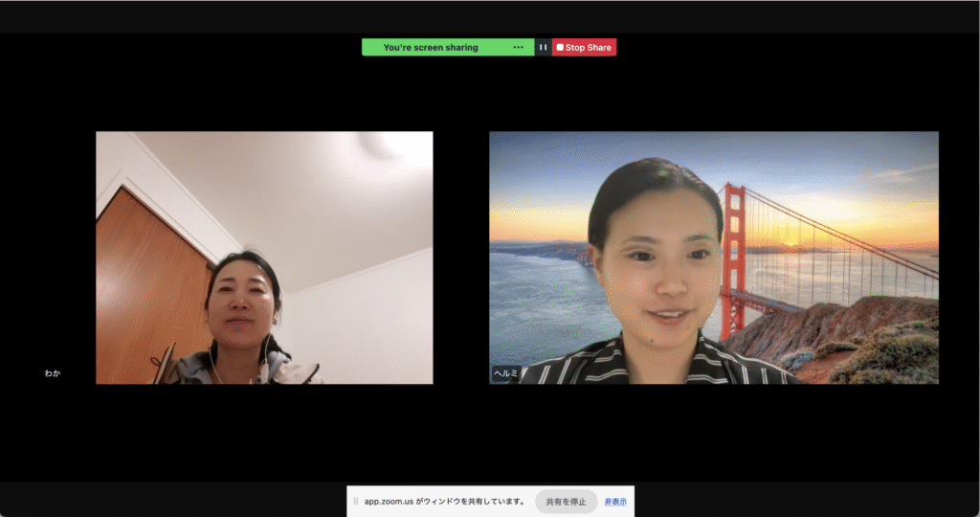Click the drag handle on the sharing notification

[x=356, y=502]
